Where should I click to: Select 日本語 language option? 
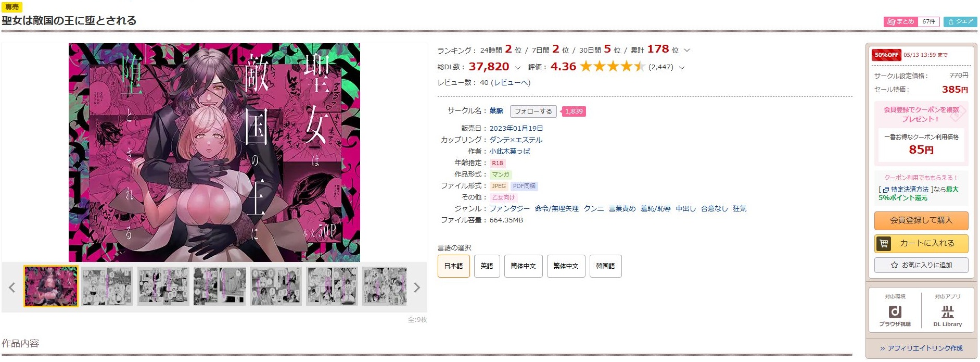point(453,266)
